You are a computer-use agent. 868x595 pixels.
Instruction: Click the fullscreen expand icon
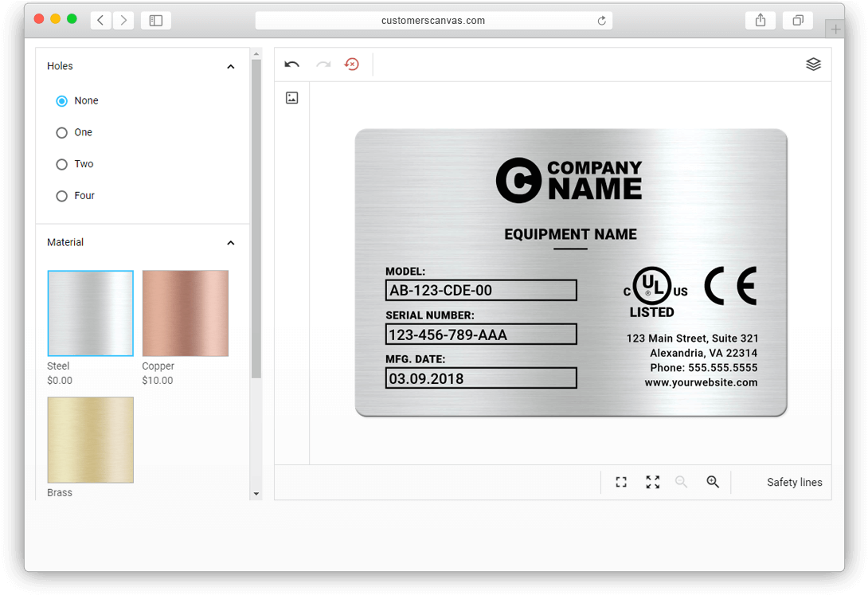(x=653, y=482)
